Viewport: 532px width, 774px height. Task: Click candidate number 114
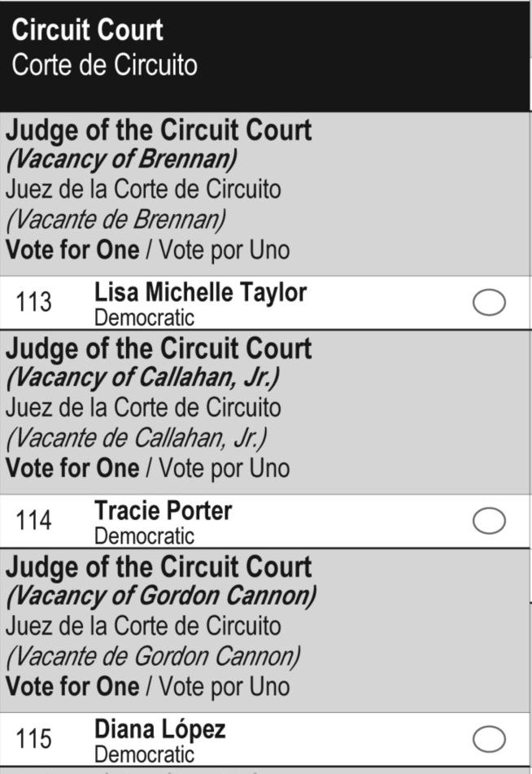33,521
